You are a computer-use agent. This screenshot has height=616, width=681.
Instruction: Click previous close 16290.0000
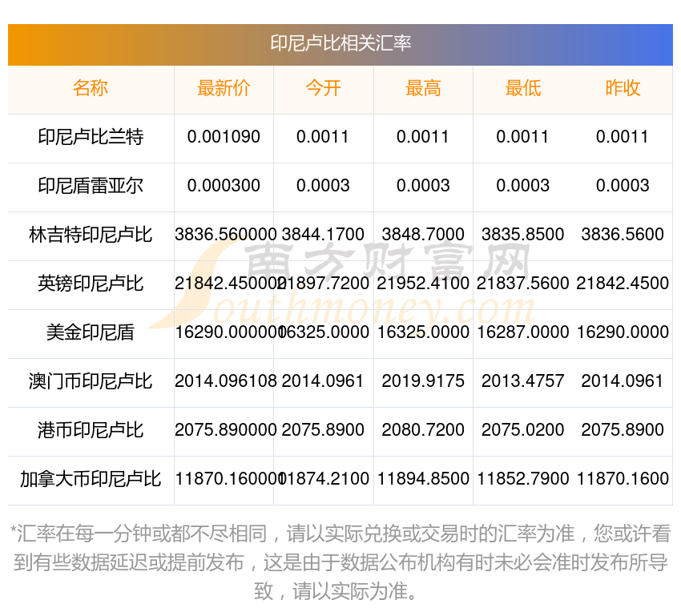[x=623, y=332]
